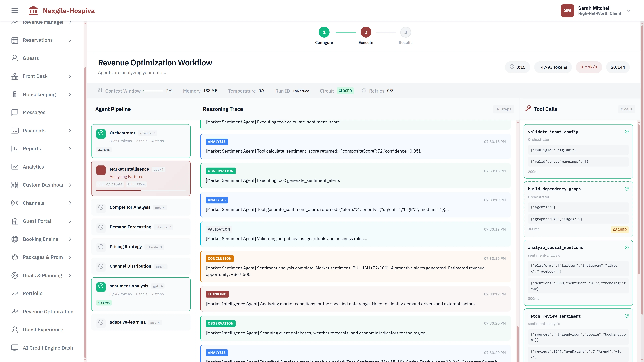The image size is (644, 362).
Task: Switch to the Results step
Action: (405, 32)
